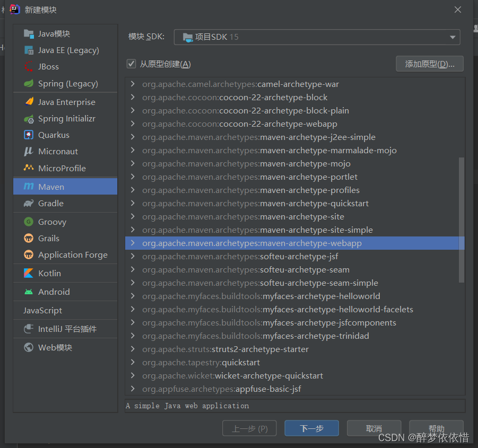Viewport: 478px width, 448px height.
Task: Select maven-archetype-profiles row
Action: coord(295,190)
